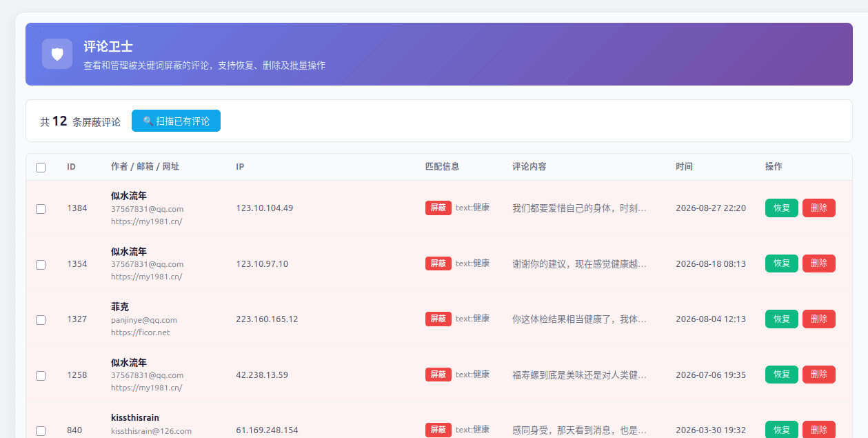Delete comment 1354 with 删除 button
Screen dimensions: 868x438
(x=819, y=263)
